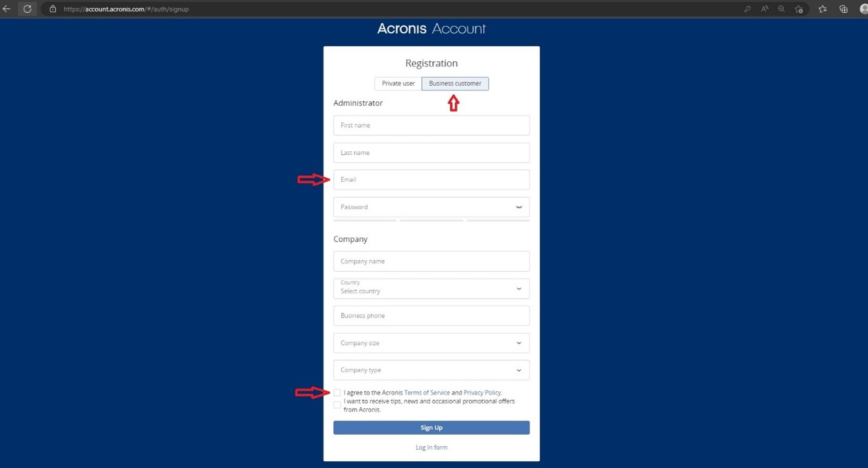Open the Favorites list icon
The height and width of the screenshot is (468, 868).
point(822,9)
